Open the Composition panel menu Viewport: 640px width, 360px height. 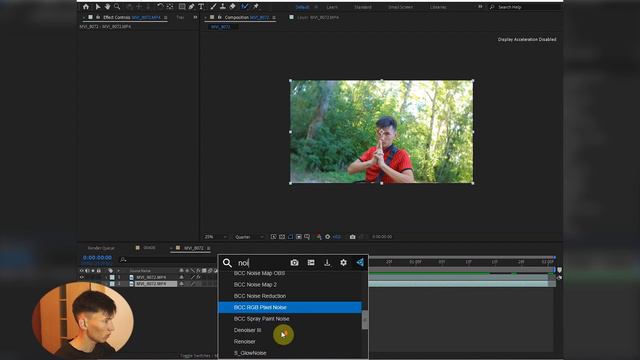[x=274, y=18]
